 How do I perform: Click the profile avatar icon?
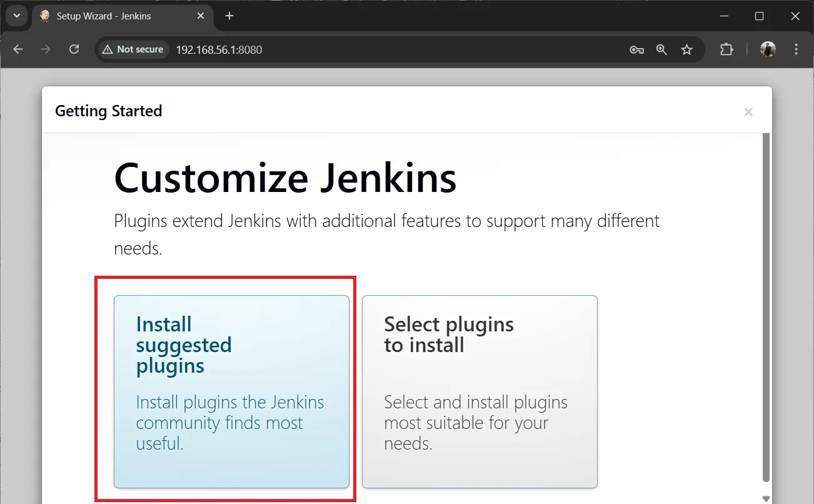767,49
